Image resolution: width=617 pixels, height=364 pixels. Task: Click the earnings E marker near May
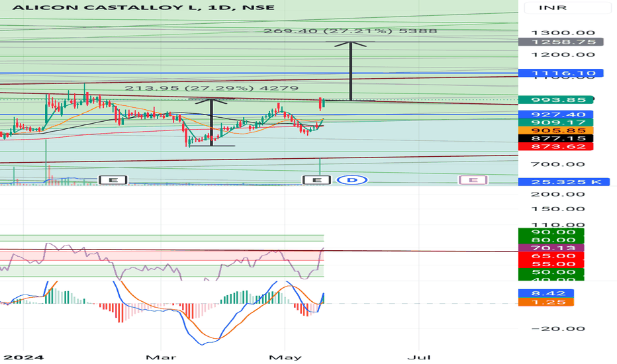316,180
